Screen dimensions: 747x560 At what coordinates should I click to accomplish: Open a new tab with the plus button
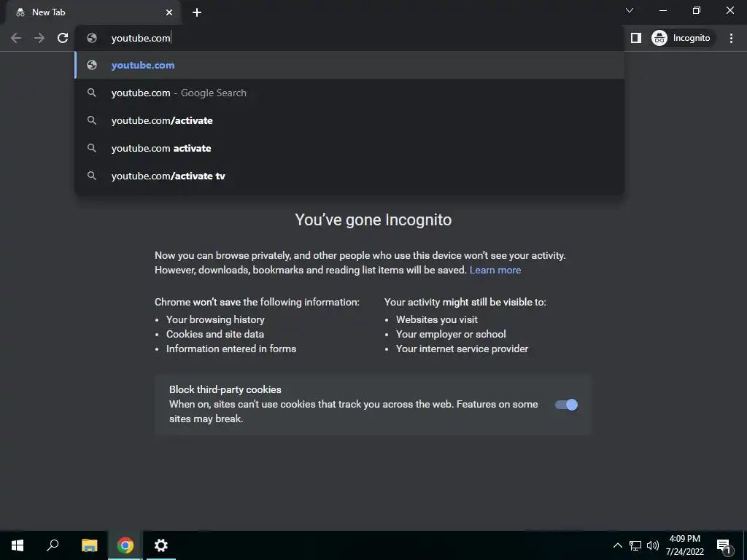pyautogui.click(x=197, y=12)
